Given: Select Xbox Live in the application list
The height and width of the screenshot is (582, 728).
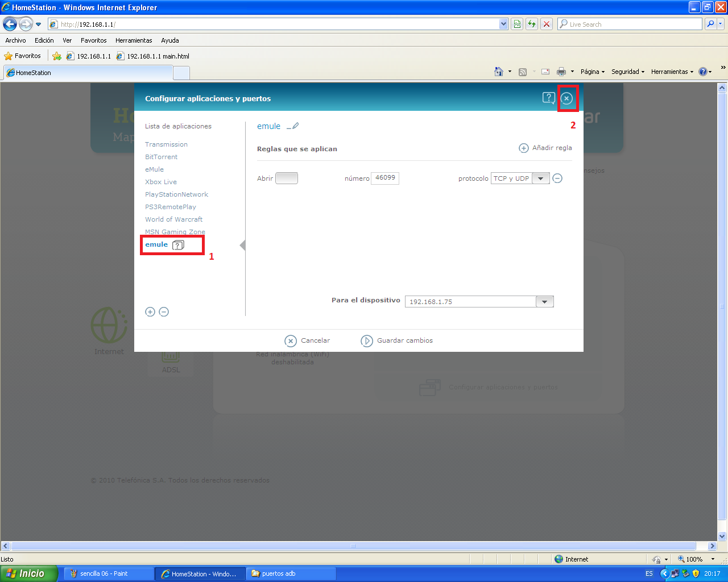Looking at the screenshot, I should pos(161,182).
